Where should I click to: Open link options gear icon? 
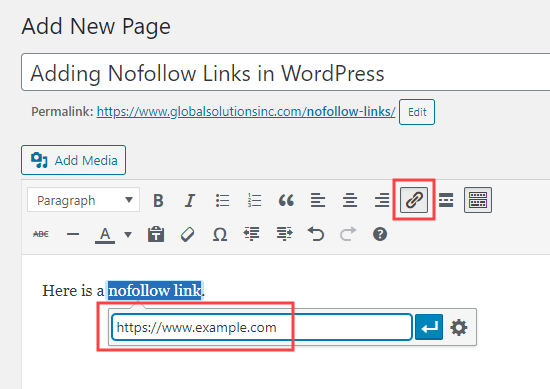pos(459,327)
